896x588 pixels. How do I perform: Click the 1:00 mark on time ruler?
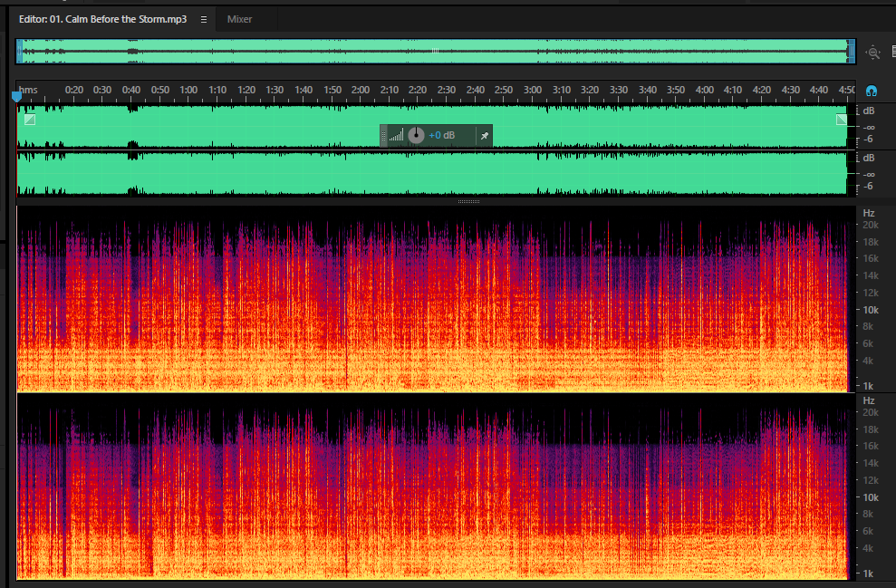click(x=188, y=90)
